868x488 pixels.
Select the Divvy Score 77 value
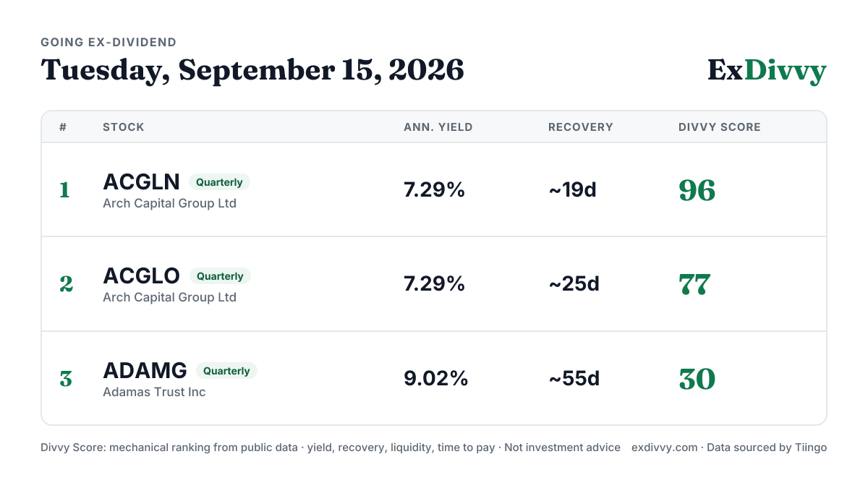point(694,284)
